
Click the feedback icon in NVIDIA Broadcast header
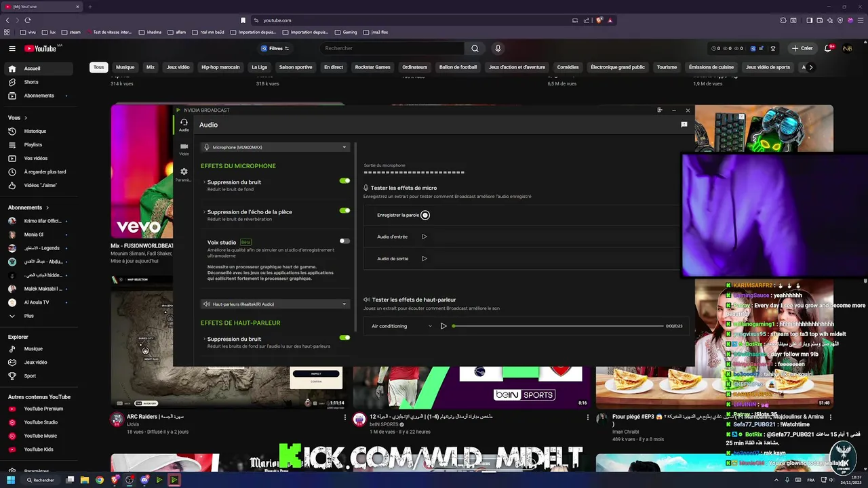(x=684, y=125)
